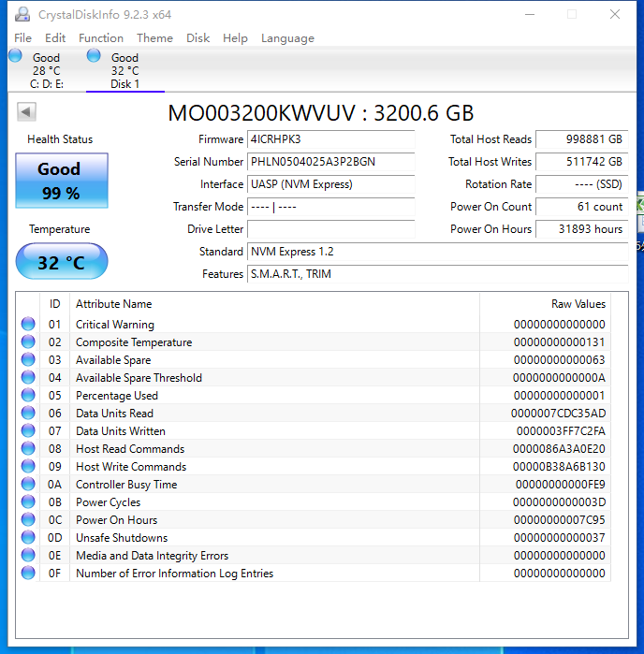Viewport: 644px width, 654px height.
Task: Click the Transfer Mode field
Action: [331, 207]
